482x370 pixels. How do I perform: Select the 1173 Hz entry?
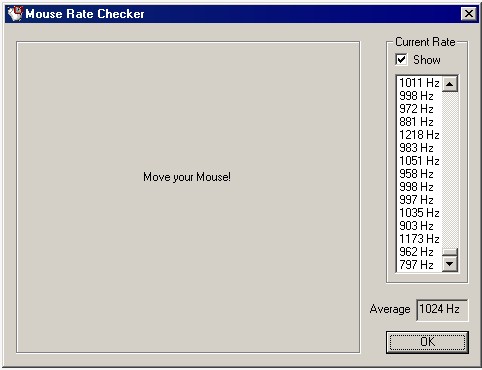click(x=419, y=239)
